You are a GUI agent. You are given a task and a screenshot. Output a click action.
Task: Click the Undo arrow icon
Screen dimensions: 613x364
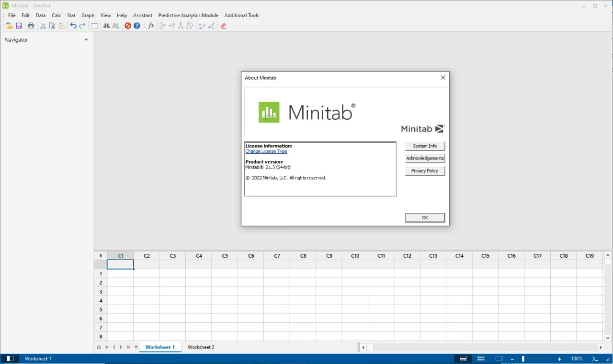[x=73, y=26]
